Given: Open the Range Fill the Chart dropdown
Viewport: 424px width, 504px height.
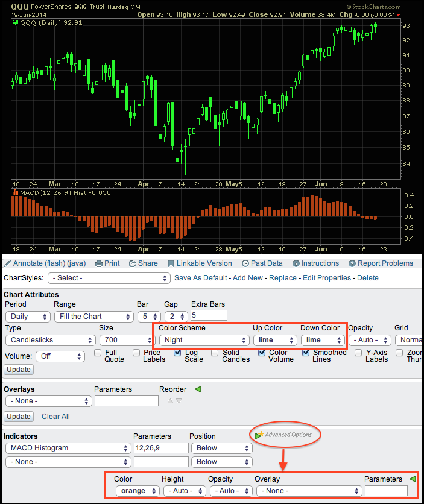Looking at the screenshot, I should 93,317.
